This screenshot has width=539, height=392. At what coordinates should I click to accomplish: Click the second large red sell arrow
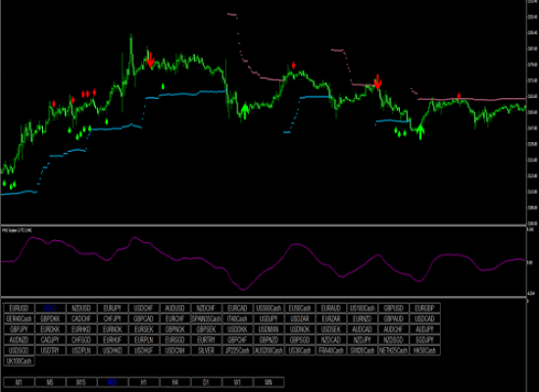click(377, 82)
